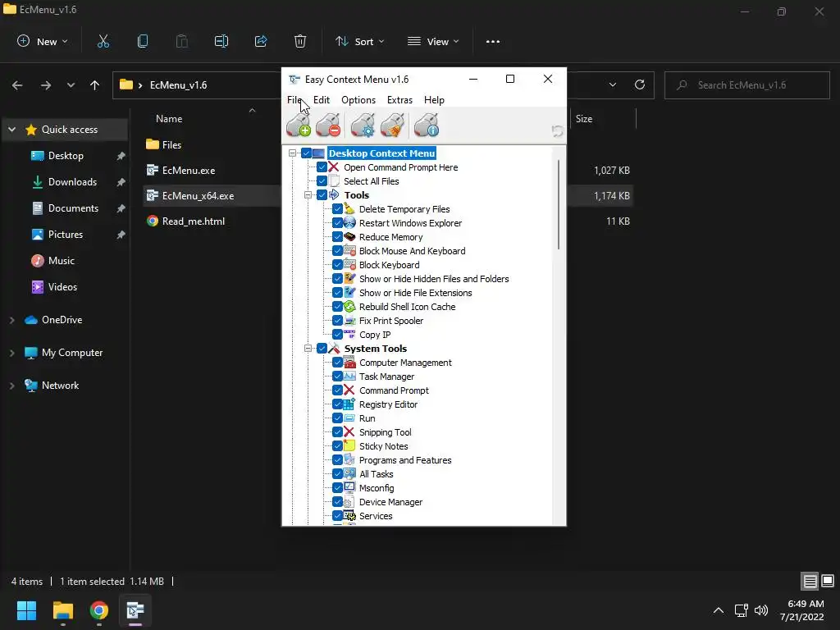Click the vertical scrollbar in Easy Context Menu list

[559, 204]
